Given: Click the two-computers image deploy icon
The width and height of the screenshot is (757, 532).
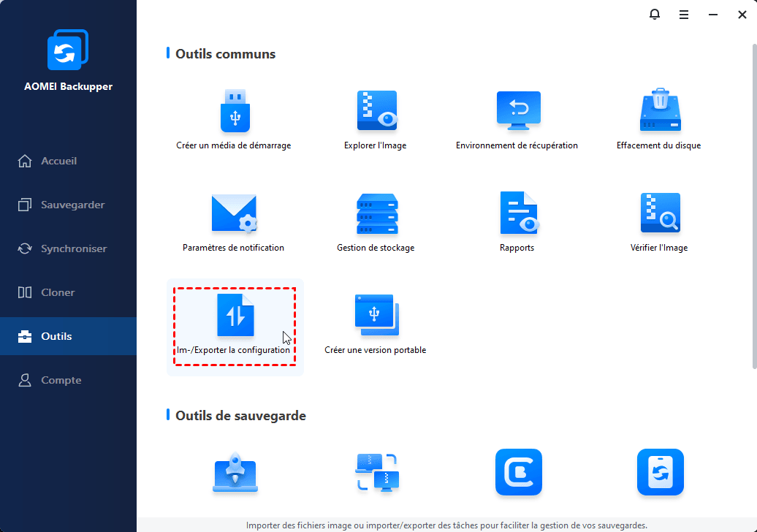Looking at the screenshot, I should tap(377, 473).
